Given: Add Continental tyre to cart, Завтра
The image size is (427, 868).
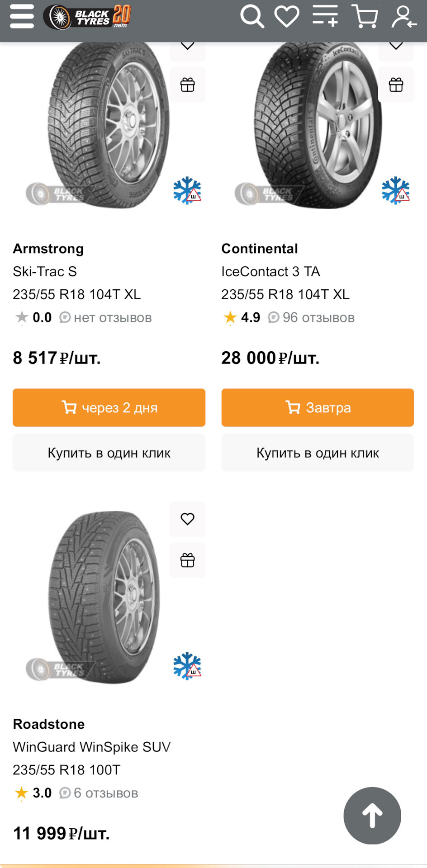Looking at the screenshot, I should tap(318, 407).
